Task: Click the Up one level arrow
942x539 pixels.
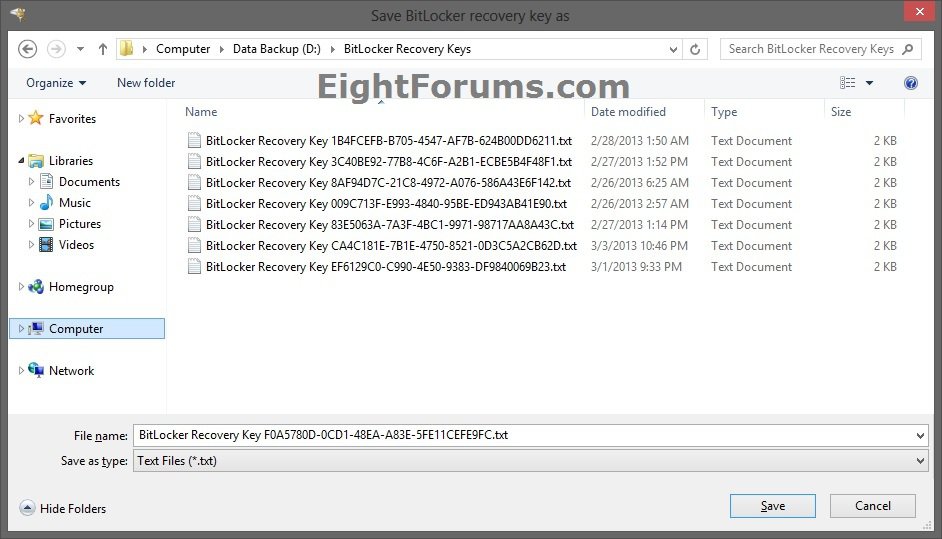Action: click(103, 48)
